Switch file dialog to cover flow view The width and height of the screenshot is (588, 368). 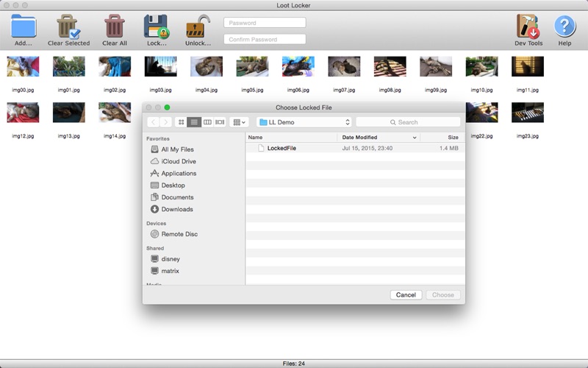click(220, 122)
